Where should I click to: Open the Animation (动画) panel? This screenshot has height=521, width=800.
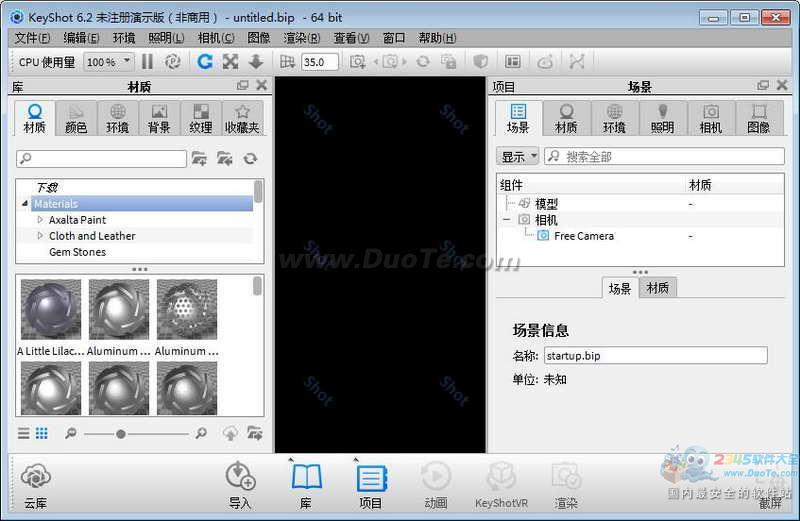(x=436, y=485)
